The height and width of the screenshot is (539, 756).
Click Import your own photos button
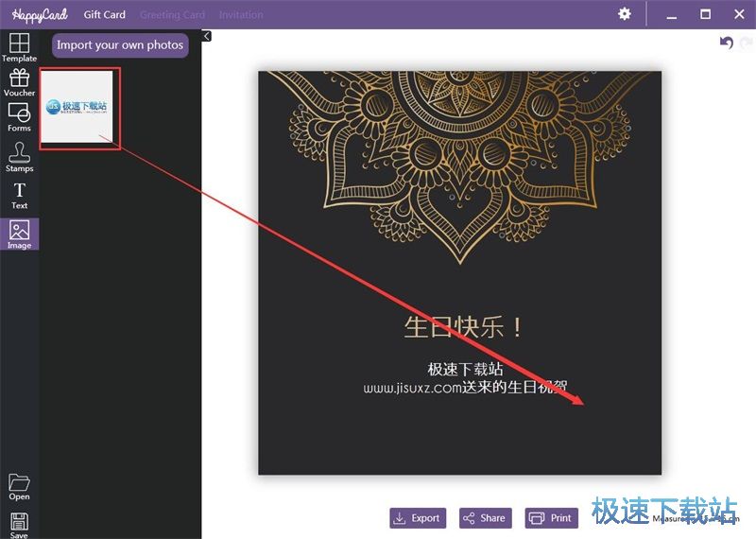[120, 44]
